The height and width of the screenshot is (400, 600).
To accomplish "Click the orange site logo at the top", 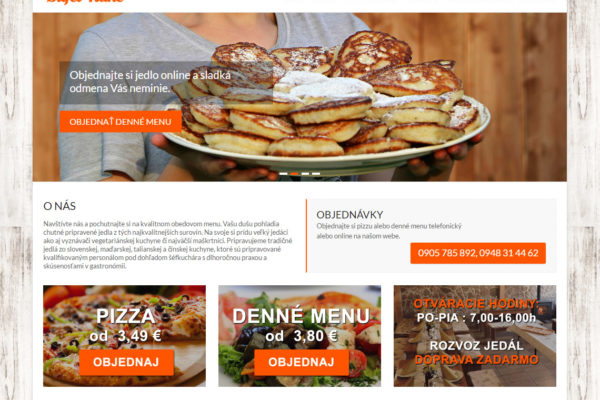I will (x=85, y=1).
